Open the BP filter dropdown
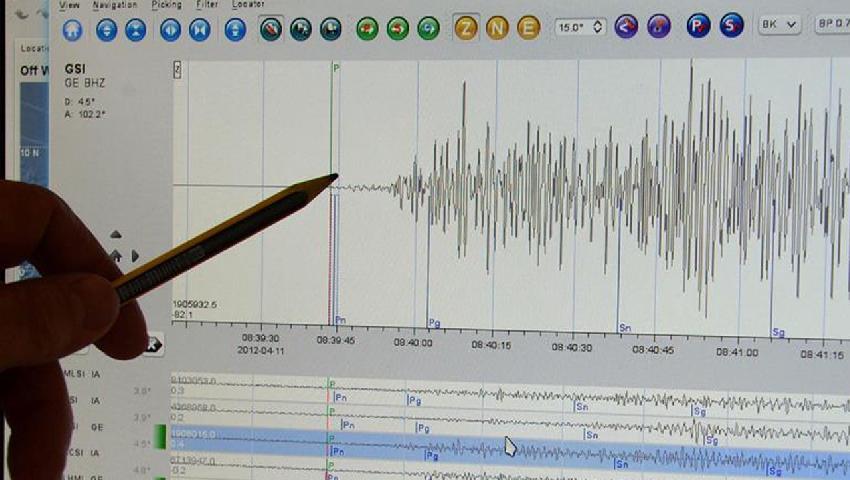The width and height of the screenshot is (850, 480). point(832,26)
